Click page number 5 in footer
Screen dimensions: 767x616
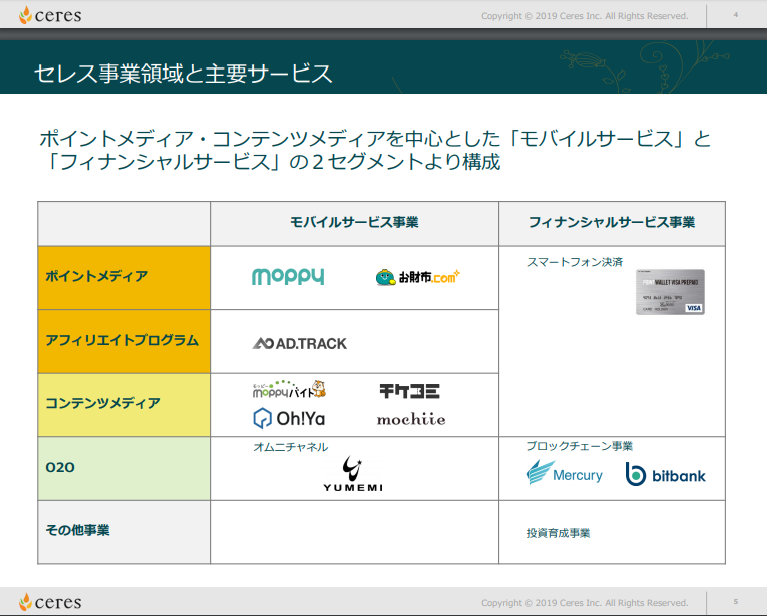coord(735,601)
